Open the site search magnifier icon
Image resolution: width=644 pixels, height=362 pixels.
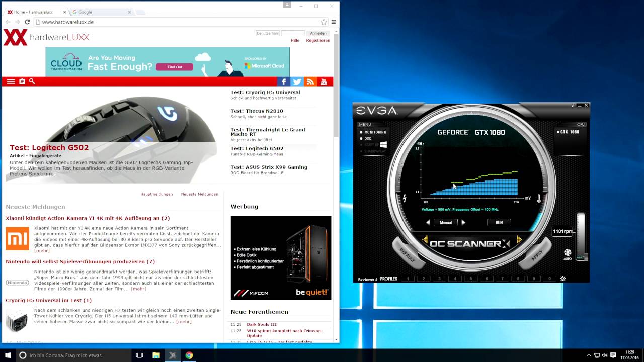tap(32, 81)
